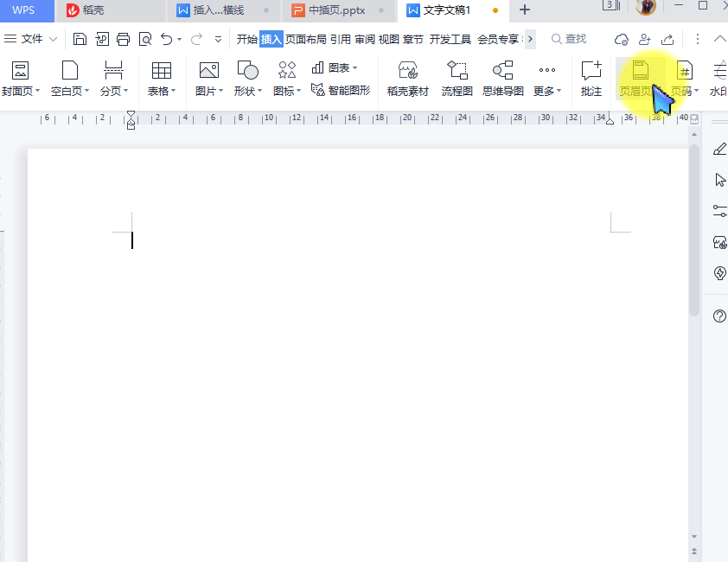Screen dimensions: 728x562
Task: Insert a 空白页 blank page
Action: click(70, 79)
